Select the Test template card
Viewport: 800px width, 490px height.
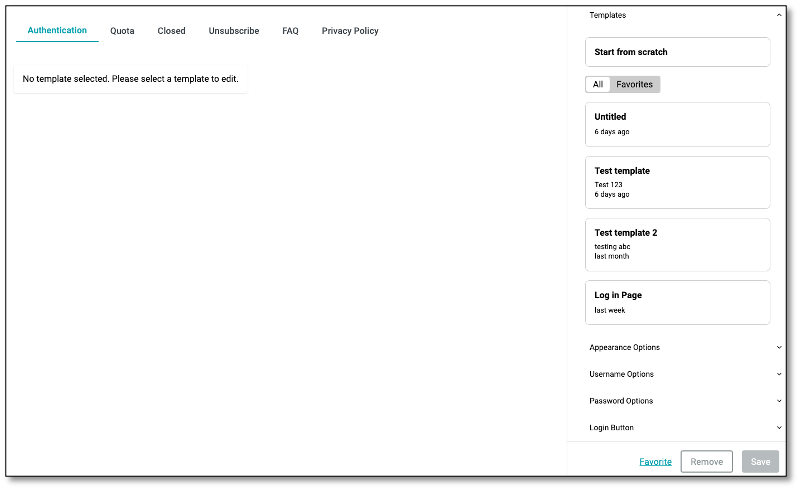[678, 182]
